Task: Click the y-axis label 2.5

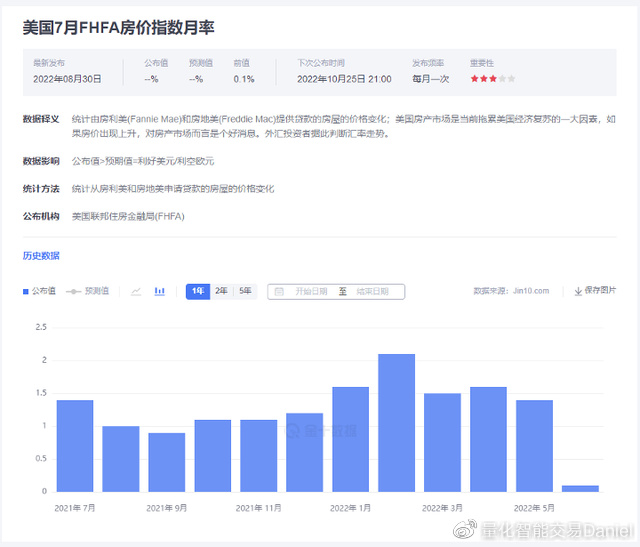Action: (x=41, y=327)
